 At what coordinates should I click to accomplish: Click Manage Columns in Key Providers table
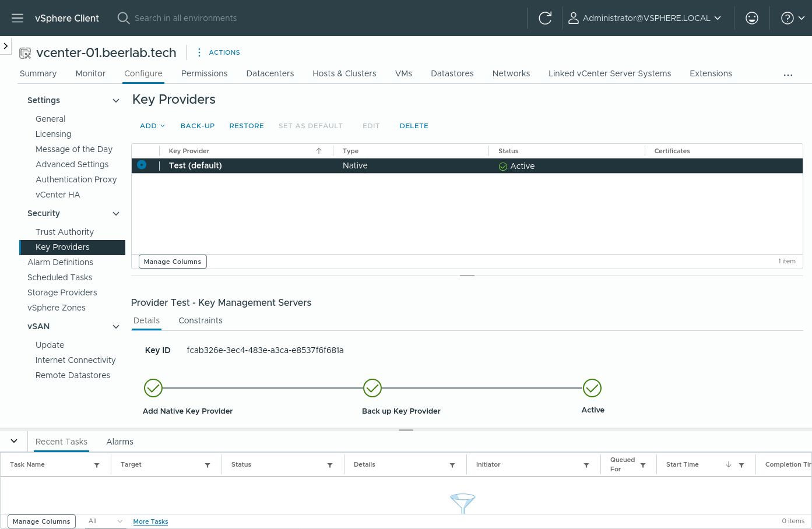pos(173,262)
